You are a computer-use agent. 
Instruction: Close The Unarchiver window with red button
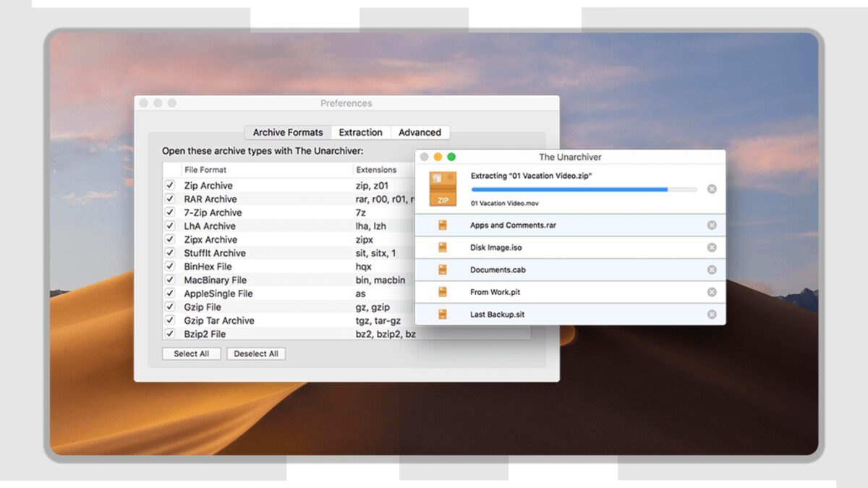(x=425, y=157)
